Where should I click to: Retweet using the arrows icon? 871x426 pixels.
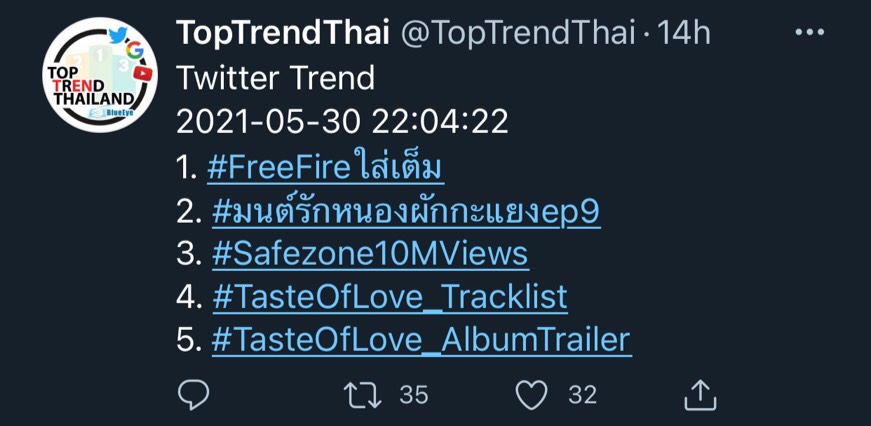[362, 395]
